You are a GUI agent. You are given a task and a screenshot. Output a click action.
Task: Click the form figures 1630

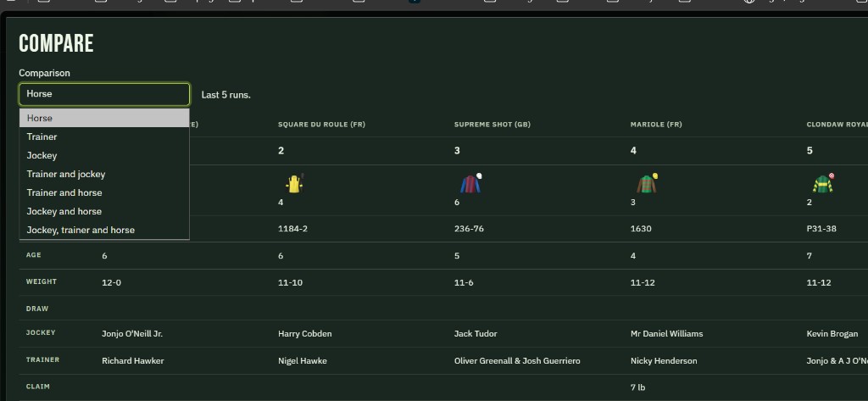pos(641,229)
